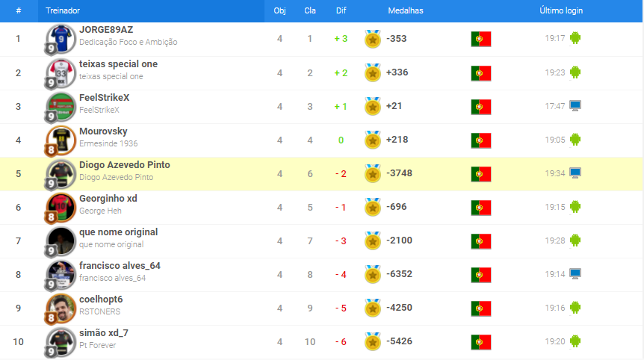Click Android icon next to 19:17 login

pyautogui.click(x=575, y=38)
